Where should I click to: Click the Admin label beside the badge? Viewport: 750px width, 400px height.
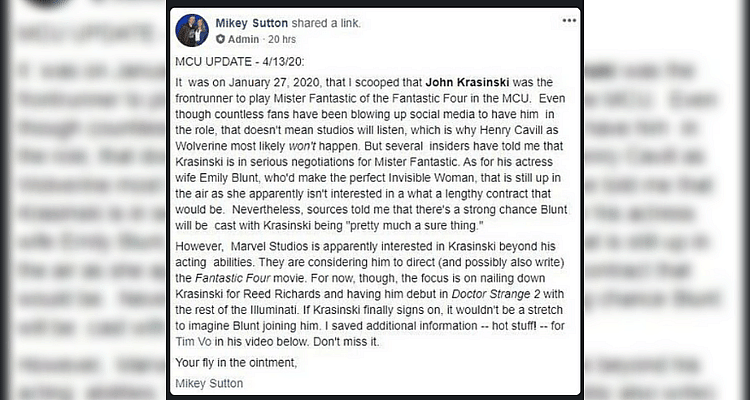pos(244,39)
